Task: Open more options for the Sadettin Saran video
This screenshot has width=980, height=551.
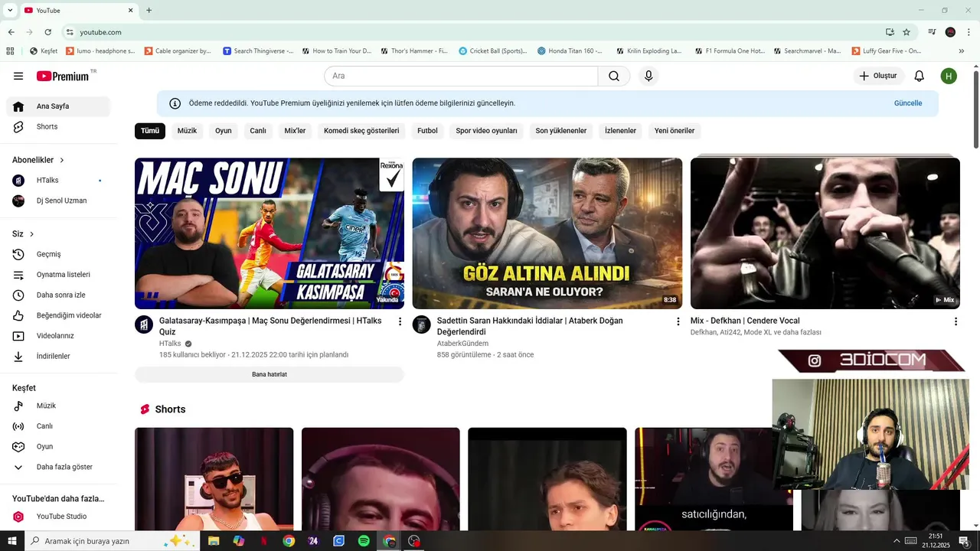Action: click(x=678, y=321)
